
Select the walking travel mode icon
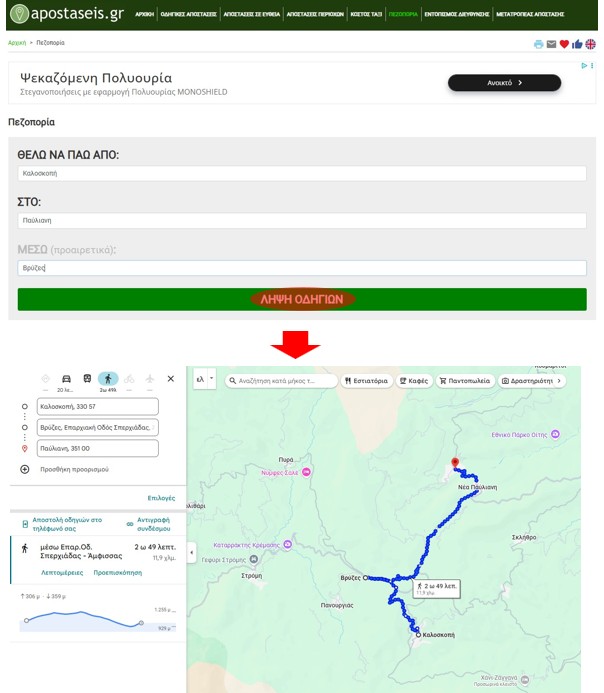coord(108,379)
